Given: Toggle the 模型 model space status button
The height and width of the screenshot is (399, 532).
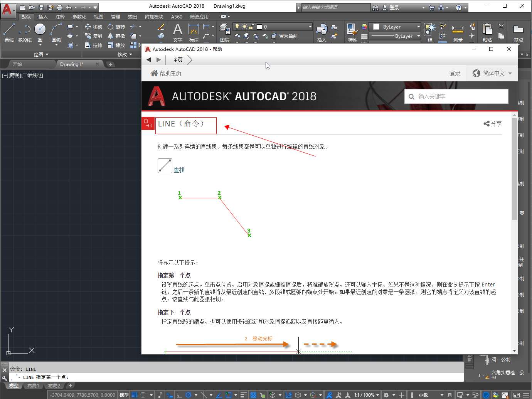Looking at the screenshot, I should coord(124,395).
